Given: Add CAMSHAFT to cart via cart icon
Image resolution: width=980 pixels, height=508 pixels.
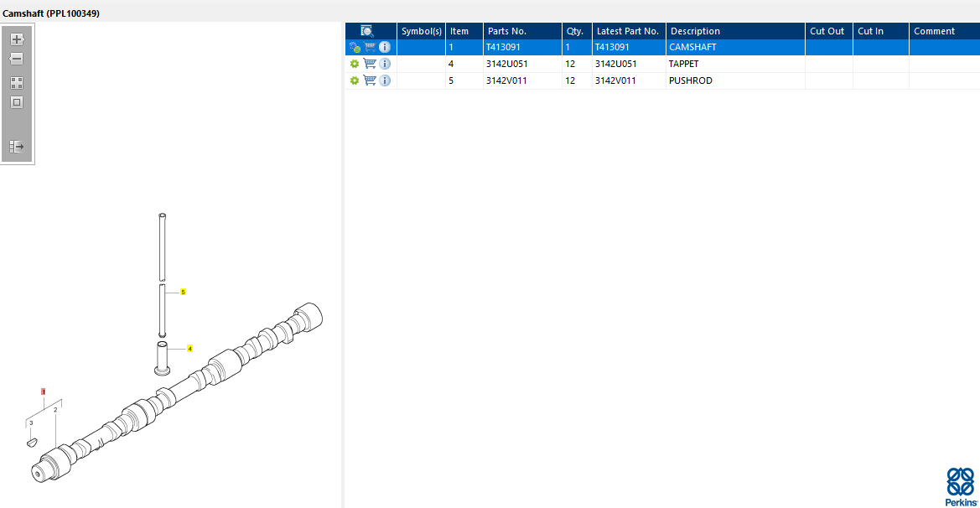Looking at the screenshot, I should [x=370, y=47].
